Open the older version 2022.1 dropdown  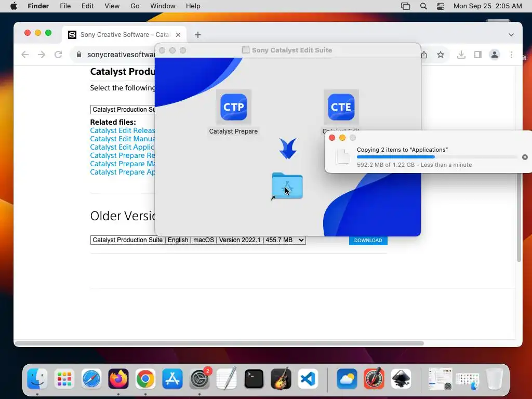[198, 240]
